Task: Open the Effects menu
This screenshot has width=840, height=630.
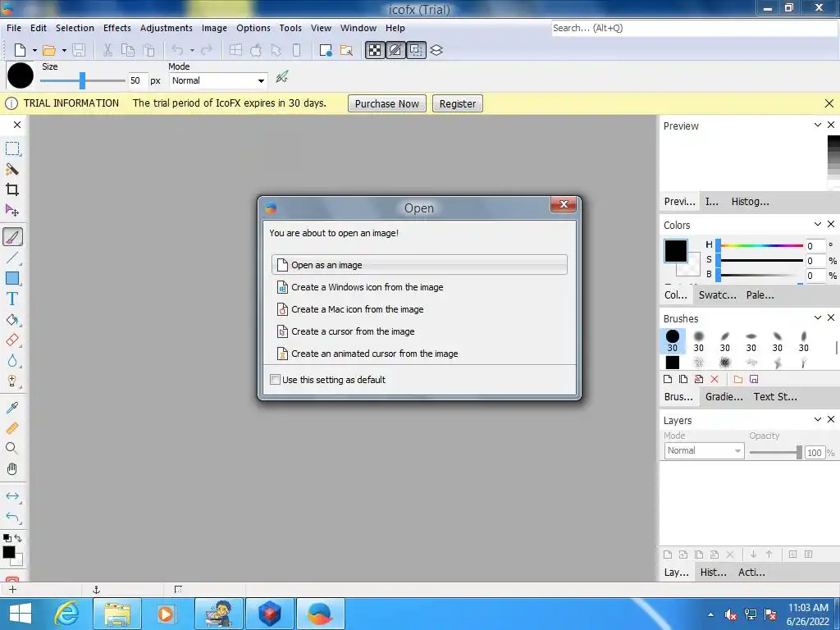Action: click(116, 28)
